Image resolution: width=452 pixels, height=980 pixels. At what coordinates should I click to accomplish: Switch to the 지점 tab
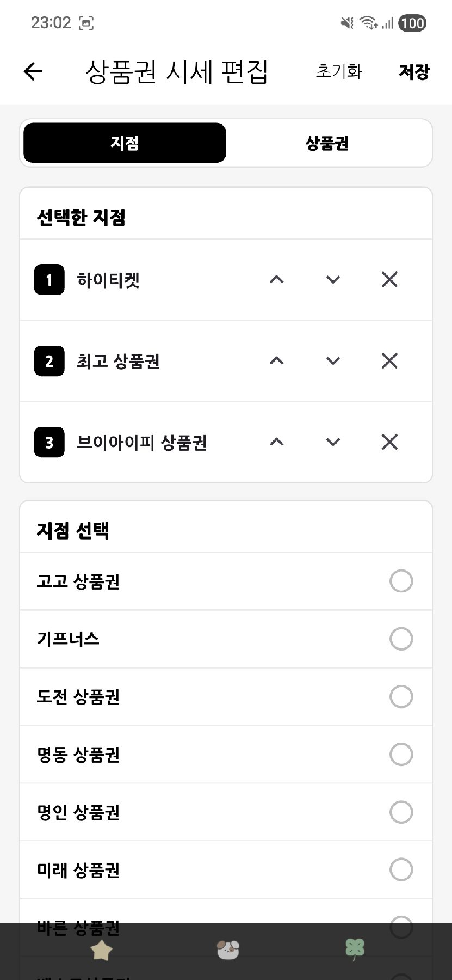point(125,143)
